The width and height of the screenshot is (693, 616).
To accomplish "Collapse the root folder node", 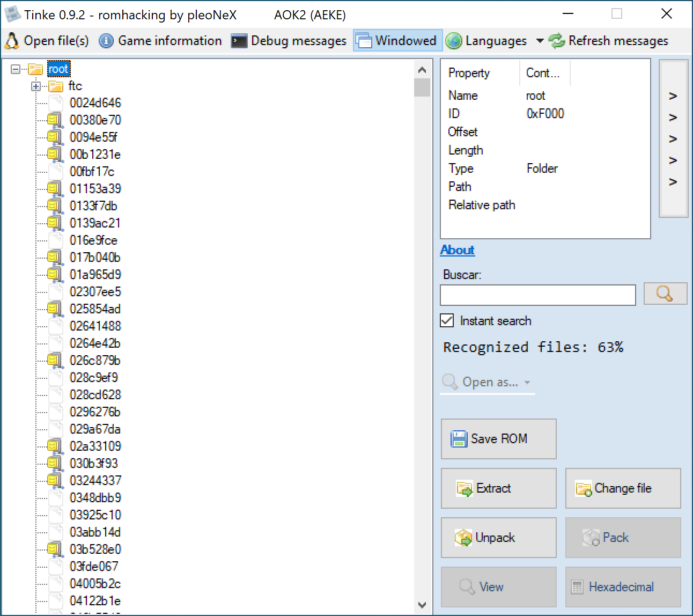I will click(16, 69).
